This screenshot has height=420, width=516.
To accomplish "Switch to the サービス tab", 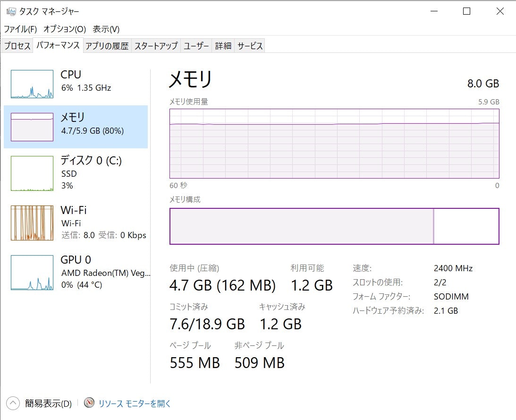I will 250,45.
